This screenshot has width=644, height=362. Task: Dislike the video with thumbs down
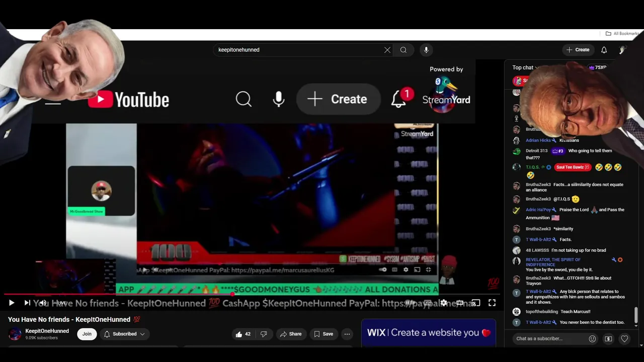264,334
